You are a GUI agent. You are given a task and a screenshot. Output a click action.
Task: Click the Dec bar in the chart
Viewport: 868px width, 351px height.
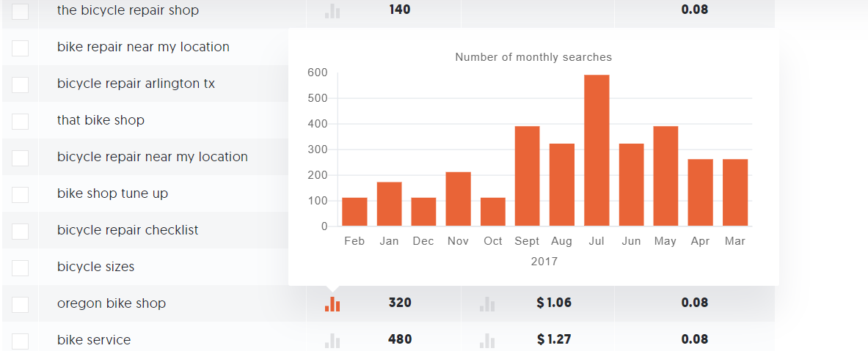pos(423,212)
